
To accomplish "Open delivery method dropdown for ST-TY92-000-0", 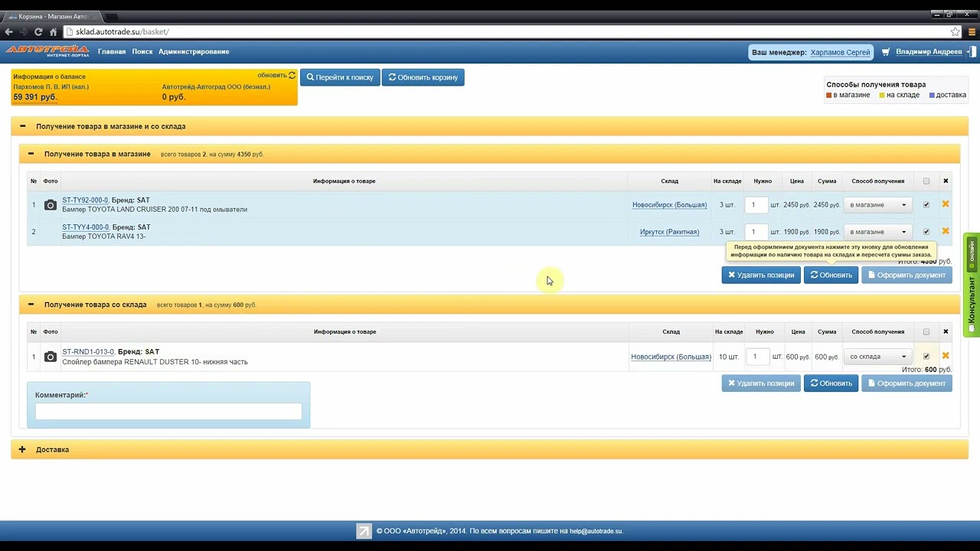I will [878, 205].
